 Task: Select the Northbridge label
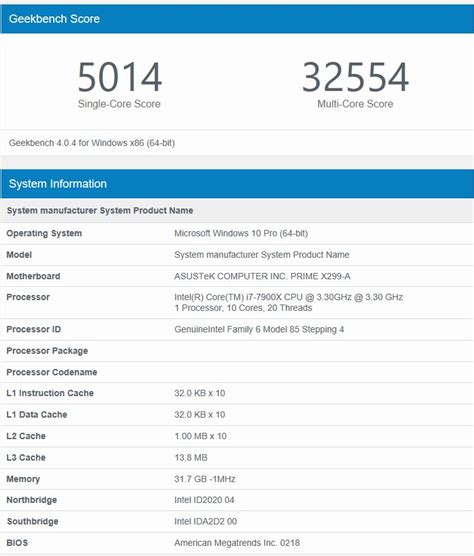32,500
